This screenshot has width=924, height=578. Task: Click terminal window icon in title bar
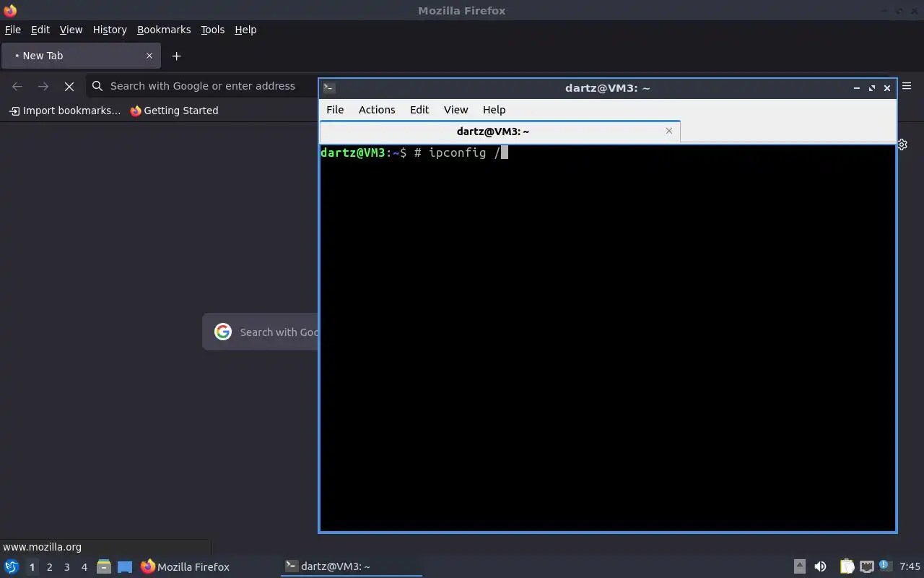click(x=328, y=88)
